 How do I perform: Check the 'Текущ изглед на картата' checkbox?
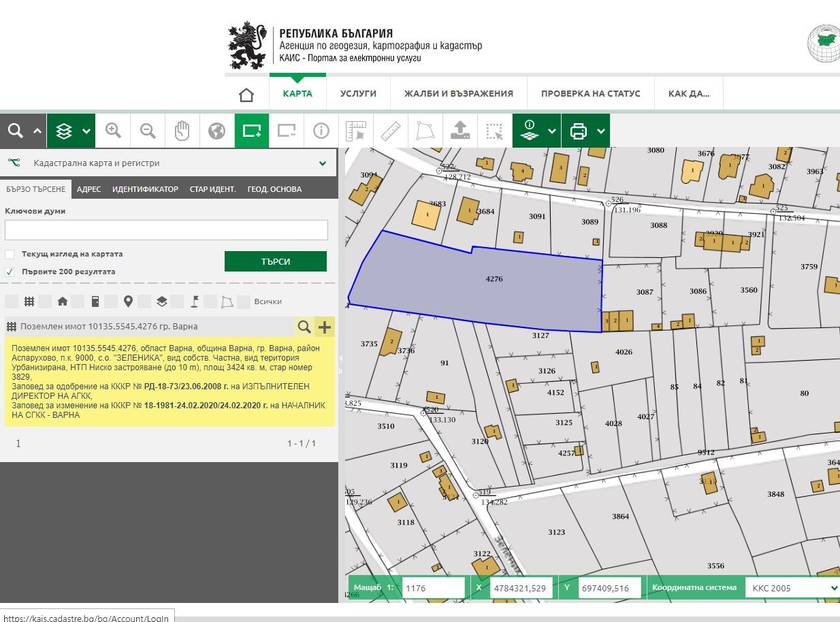pyautogui.click(x=10, y=255)
